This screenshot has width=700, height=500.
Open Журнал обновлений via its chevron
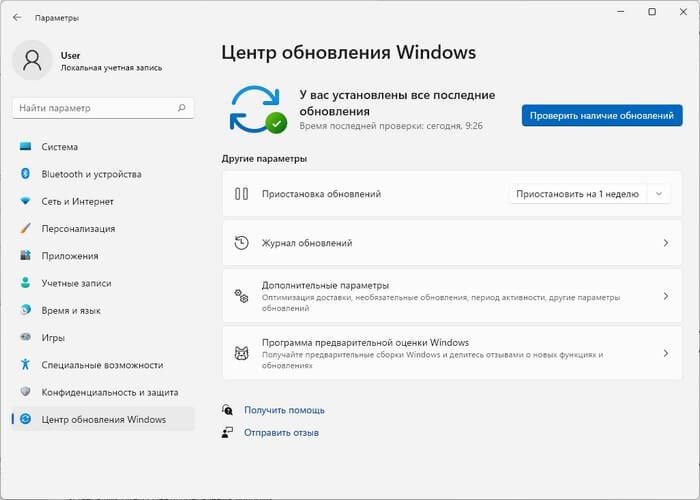[666, 243]
